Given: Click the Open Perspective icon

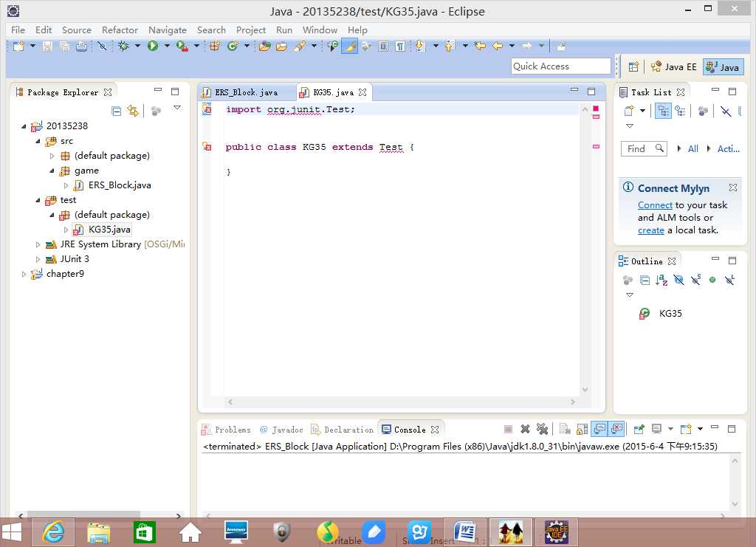Looking at the screenshot, I should tap(633, 67).
